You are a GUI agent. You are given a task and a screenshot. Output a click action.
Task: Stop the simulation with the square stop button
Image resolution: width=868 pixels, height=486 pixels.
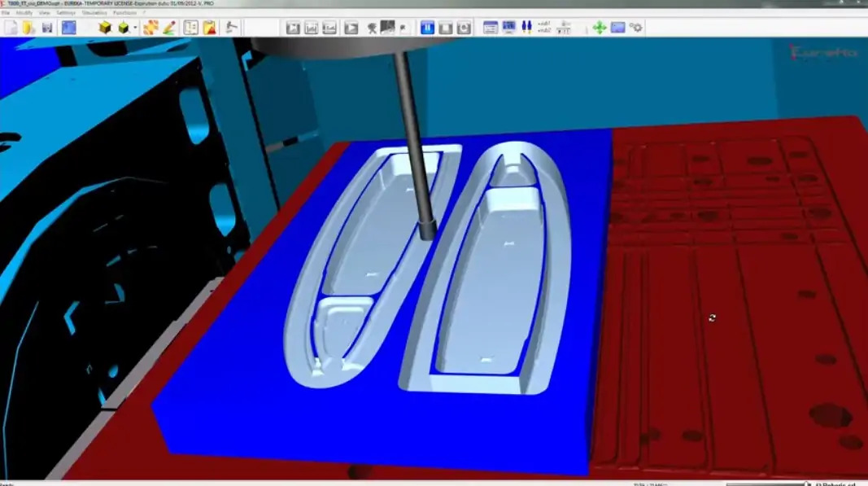pyautogui.click(x=446, y=27)
